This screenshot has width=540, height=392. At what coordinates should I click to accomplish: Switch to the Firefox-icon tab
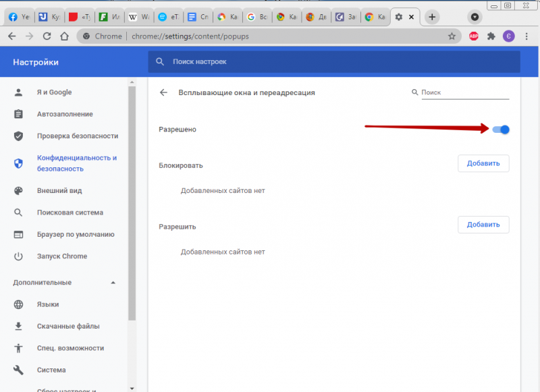pos(317,17)
